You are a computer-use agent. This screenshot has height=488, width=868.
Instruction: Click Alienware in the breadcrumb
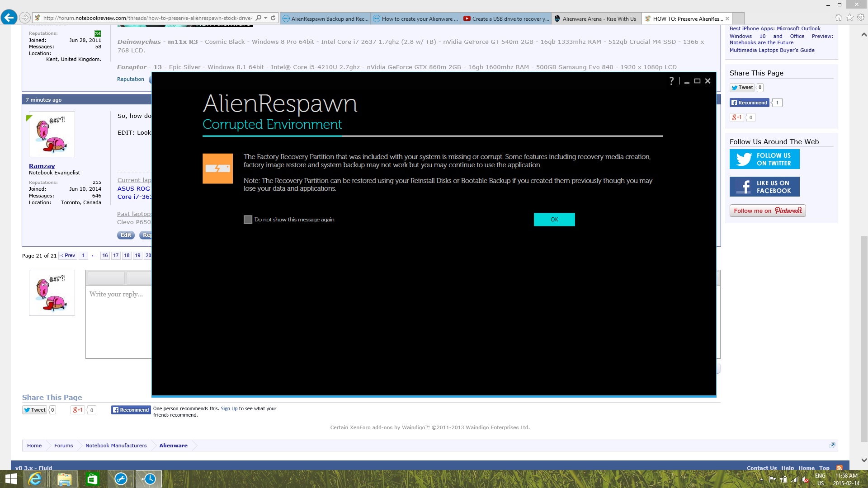tap(173, 446)
